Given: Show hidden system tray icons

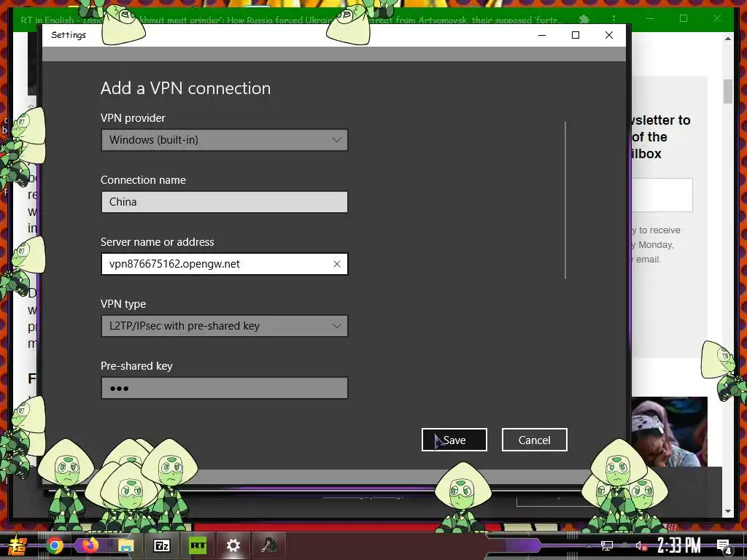Looking at the screenshot, I should [589, 545].
